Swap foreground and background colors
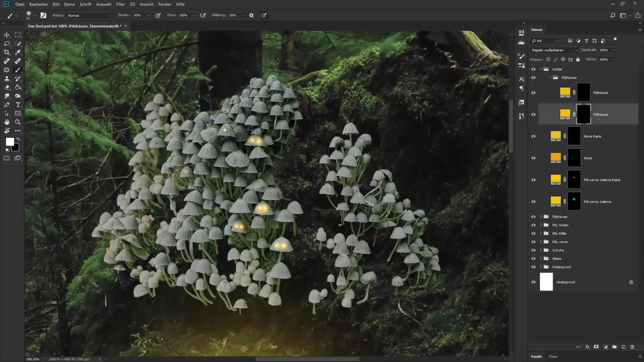Image resolution: width=644 pixels, height=362 pixels. [x=18, y=139]
